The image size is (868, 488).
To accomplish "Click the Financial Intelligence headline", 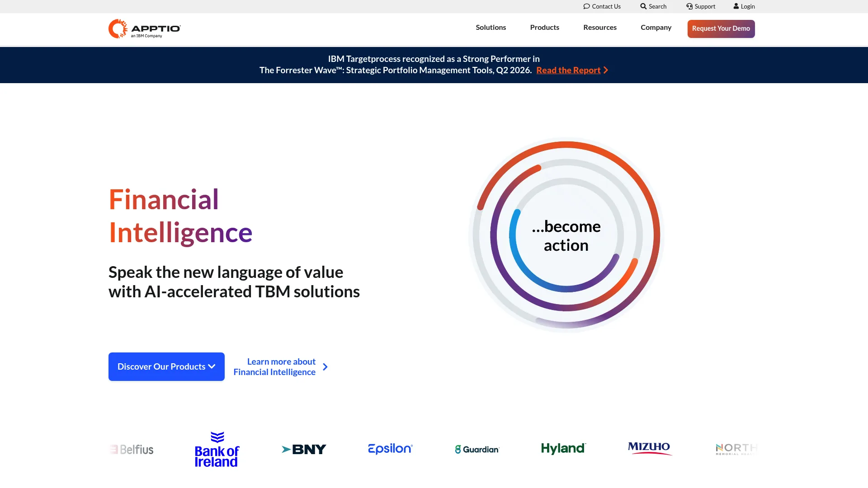I will click(x=180, y=216).
